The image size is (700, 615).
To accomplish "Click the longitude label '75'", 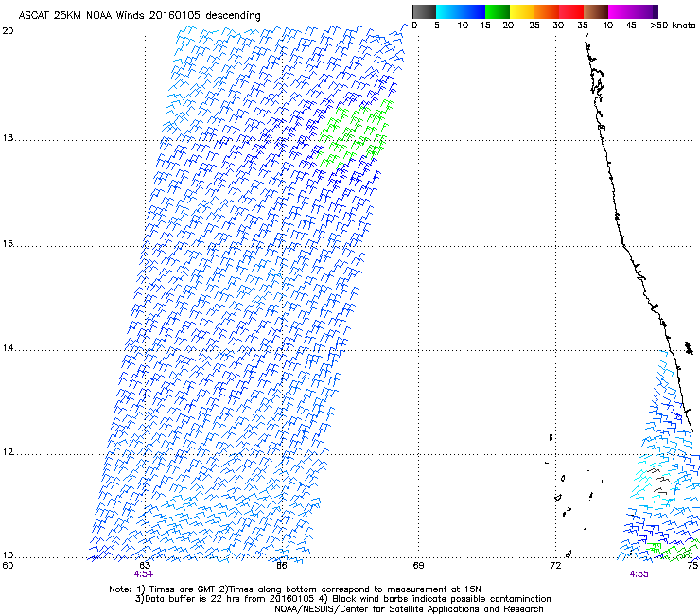I will (692, 566).
